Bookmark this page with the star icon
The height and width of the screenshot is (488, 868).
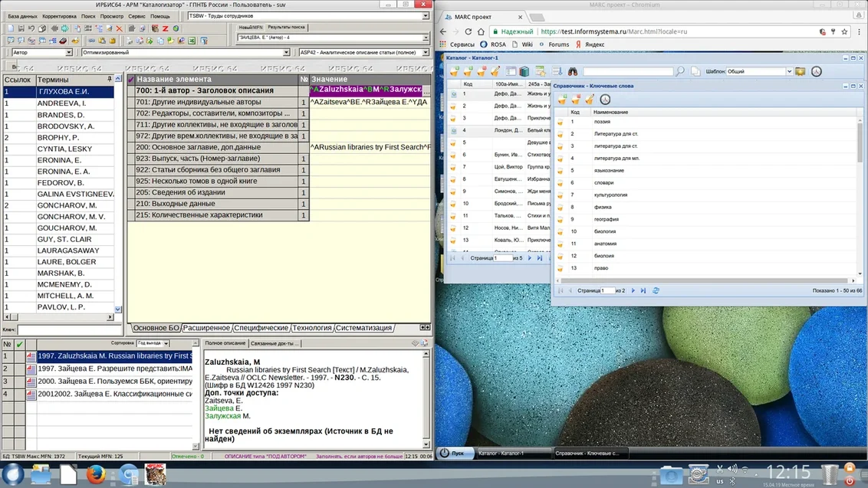pos(844,31)
